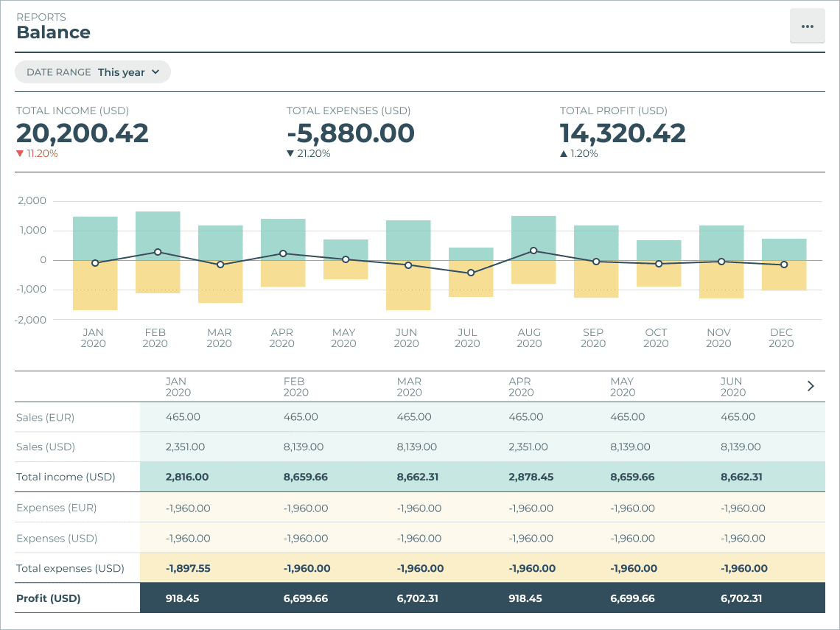The height and width of the screenshot is (630, 840).
Task: Select the Expenses (USD) row label
Action: click(x=57, y=539)
